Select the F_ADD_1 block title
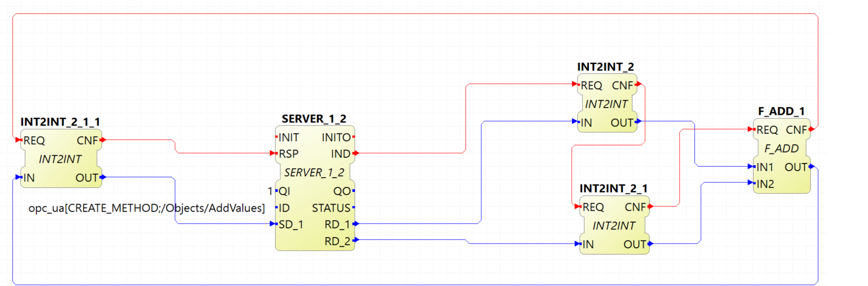This screenshot has height=286, width=868. [781, 111]
